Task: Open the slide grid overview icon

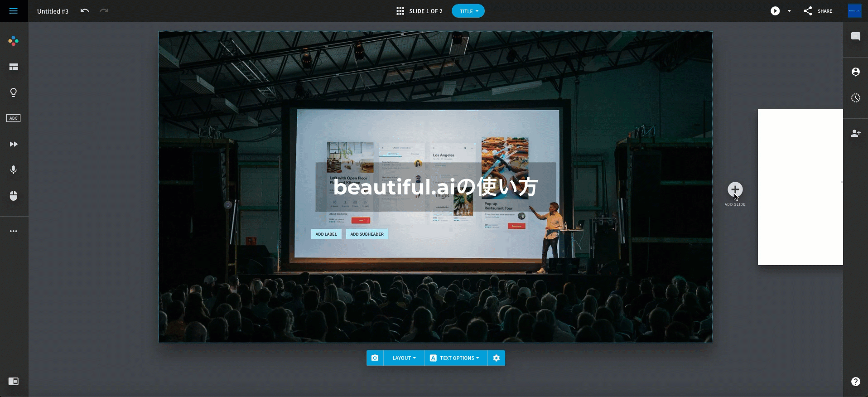Action: pyautogui.click(x=400, y=11)
